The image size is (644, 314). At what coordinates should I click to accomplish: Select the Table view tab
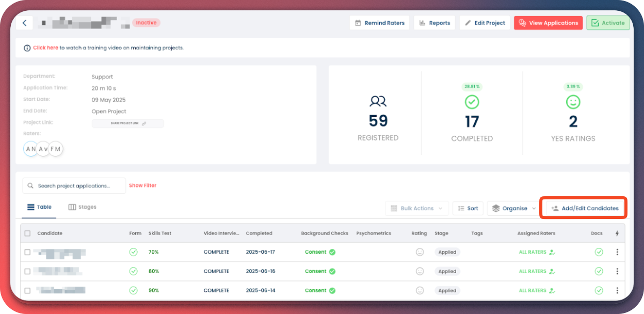coord(40,207)
